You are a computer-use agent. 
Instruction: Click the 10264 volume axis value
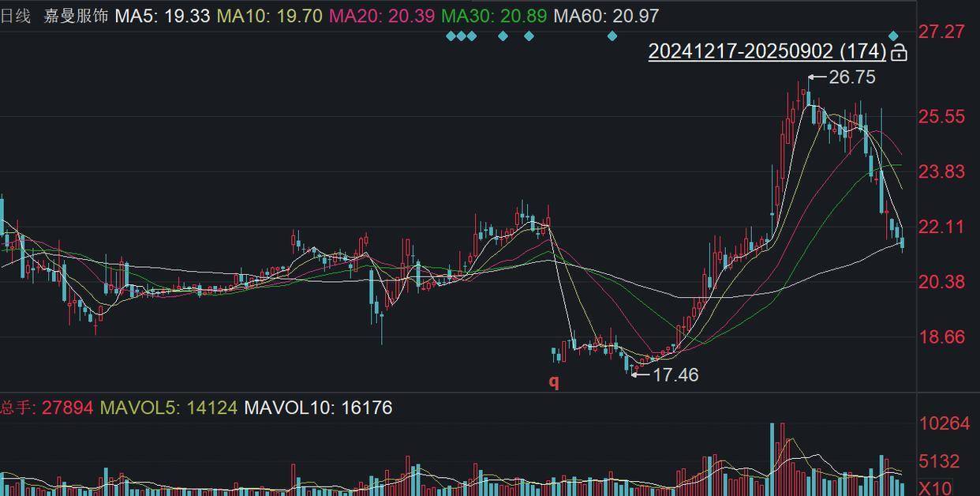tap(944, 423)
